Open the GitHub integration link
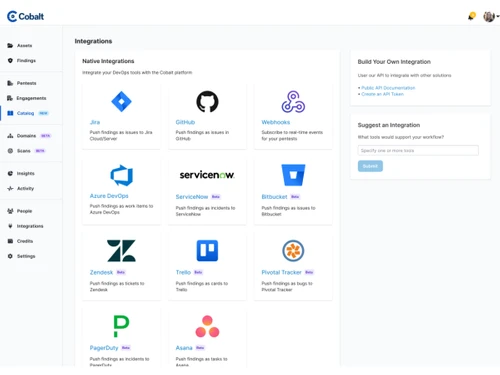 (x=185, y=122)
